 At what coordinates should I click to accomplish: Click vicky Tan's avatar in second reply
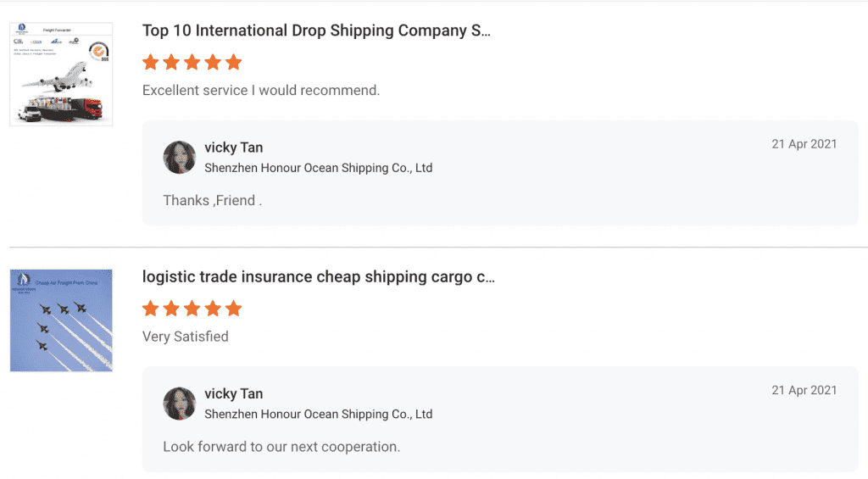point(180,404)
